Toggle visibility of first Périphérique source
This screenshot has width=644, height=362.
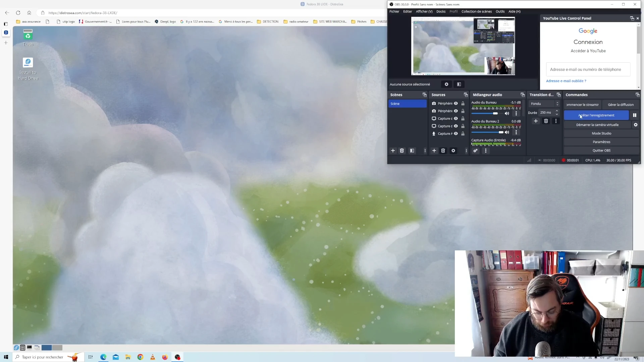(x=456, y=104)
